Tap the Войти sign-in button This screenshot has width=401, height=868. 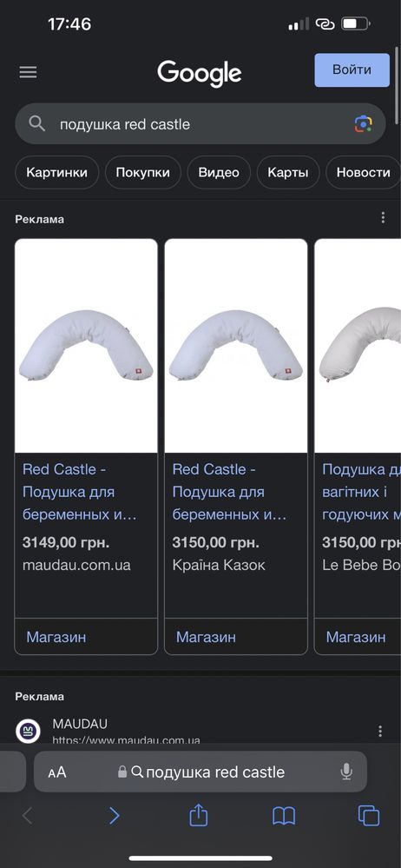pos(352,70)
